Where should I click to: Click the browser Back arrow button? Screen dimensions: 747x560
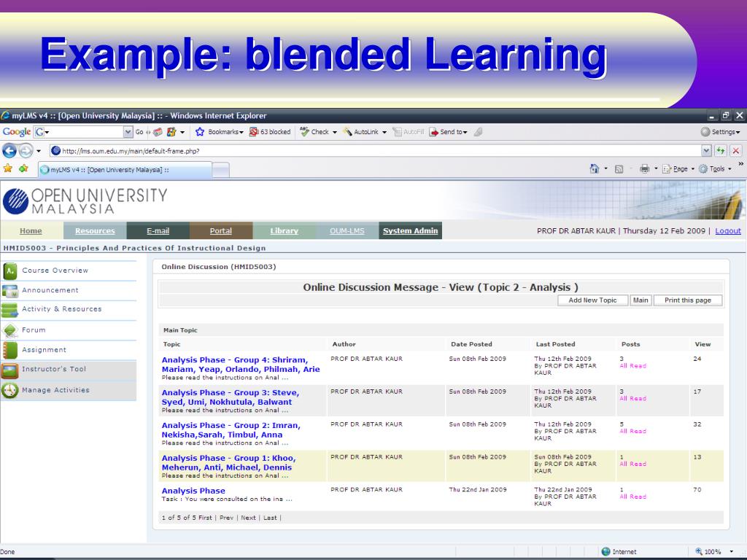point(9,151)
